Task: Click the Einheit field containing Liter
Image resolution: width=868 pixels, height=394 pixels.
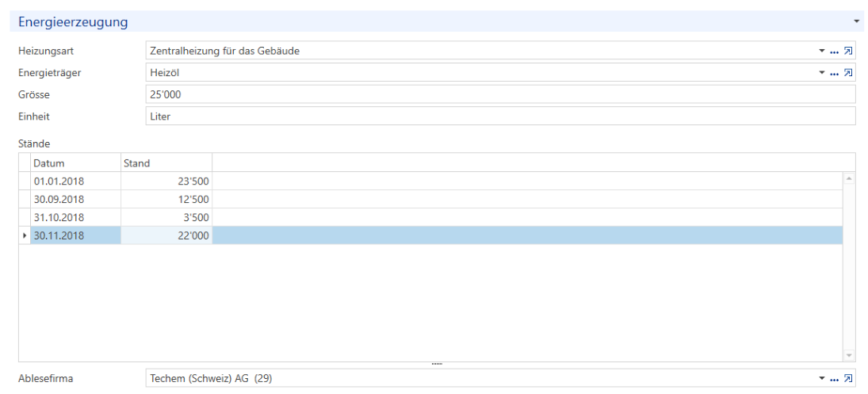Action: (500, 117)
